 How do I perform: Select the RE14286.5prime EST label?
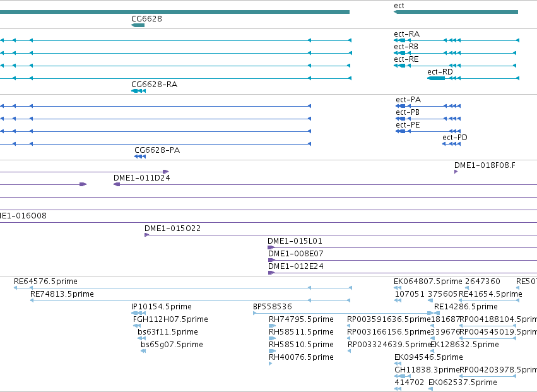pyautogui.click(x=466, y=307)
